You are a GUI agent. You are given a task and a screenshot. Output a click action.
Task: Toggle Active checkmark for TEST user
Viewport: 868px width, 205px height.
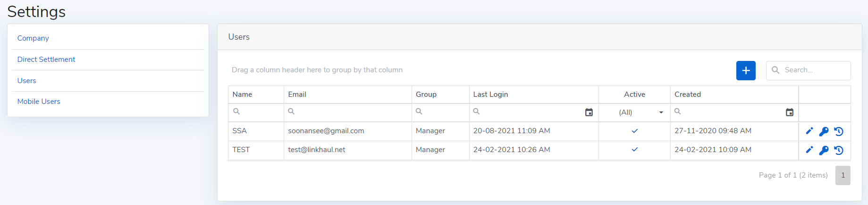(x=634, y=150)
